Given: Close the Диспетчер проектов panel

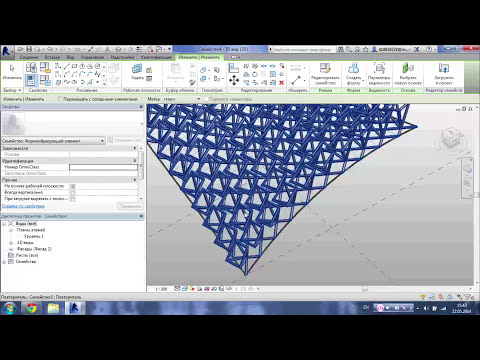Looking at the screenshot, I should tap(141, 216).
